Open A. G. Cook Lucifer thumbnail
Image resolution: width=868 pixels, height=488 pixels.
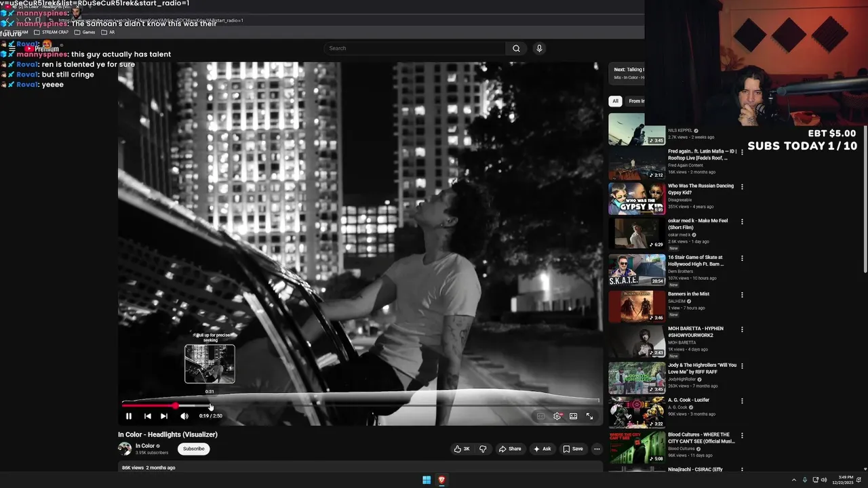[637, 412]
